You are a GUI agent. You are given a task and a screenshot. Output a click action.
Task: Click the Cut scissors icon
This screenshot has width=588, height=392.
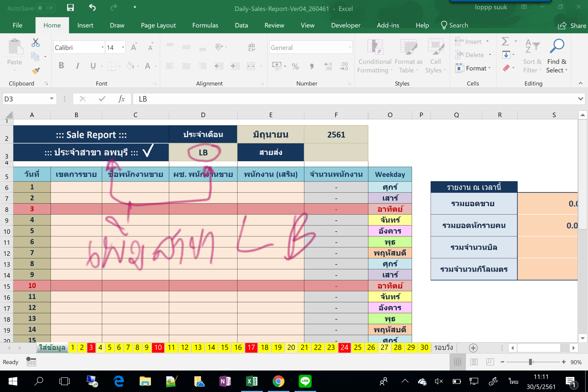36,43
